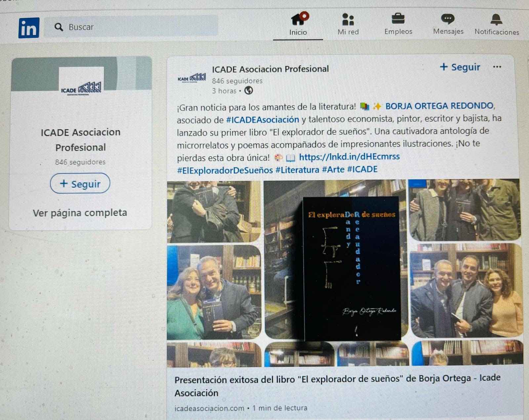The height and width of the screenshot is (420, 529).
Task: Type in the Buscar search field
Action: 139,26
